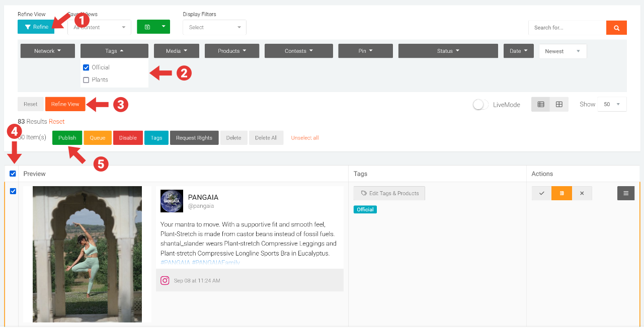The height and width of the screenshot is (328, 644).
Task: Publish the selected items
Action: click(x=67, y=137)
